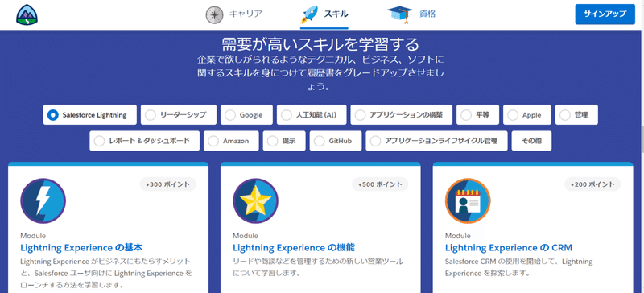
Task: Select the 提示 skill filter
Action: click(x=284, y=141)
